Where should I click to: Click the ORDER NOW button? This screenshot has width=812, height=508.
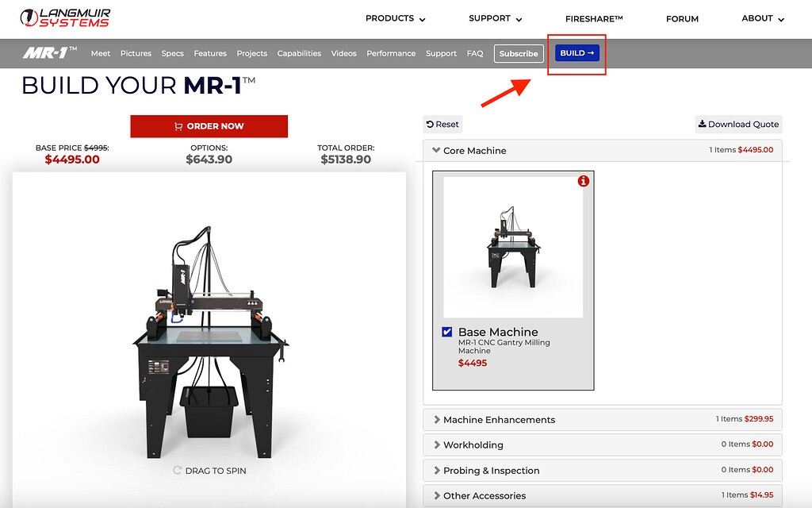click(209, 125)
